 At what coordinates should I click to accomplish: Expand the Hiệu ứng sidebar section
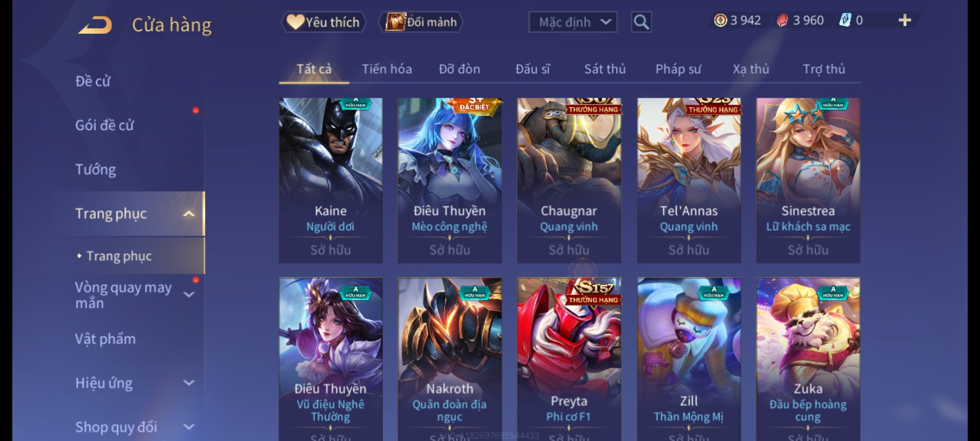pyautogui.click(x=188, y=383)
